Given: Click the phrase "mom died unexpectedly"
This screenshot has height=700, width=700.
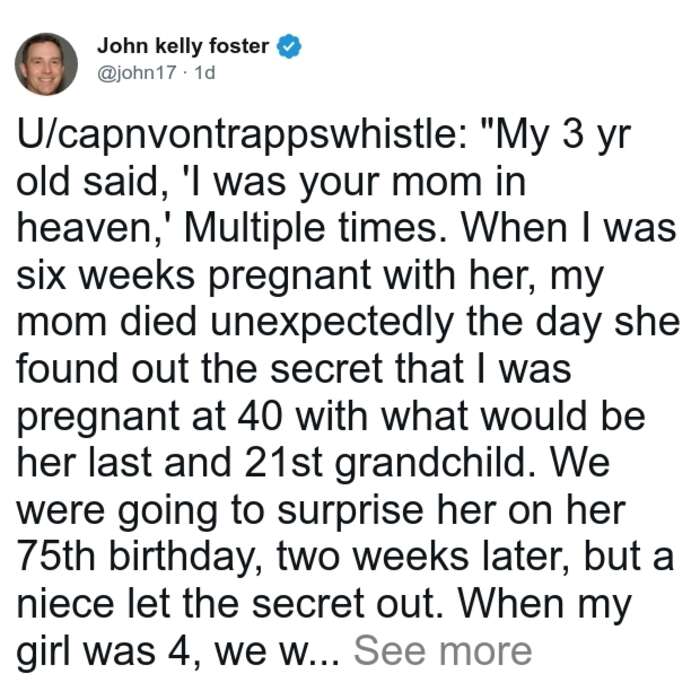Looking at the screenshot, I should [x=236, y=323].
